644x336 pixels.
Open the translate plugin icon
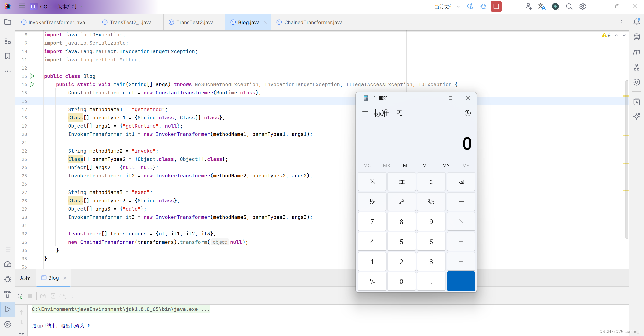[542, 7]
